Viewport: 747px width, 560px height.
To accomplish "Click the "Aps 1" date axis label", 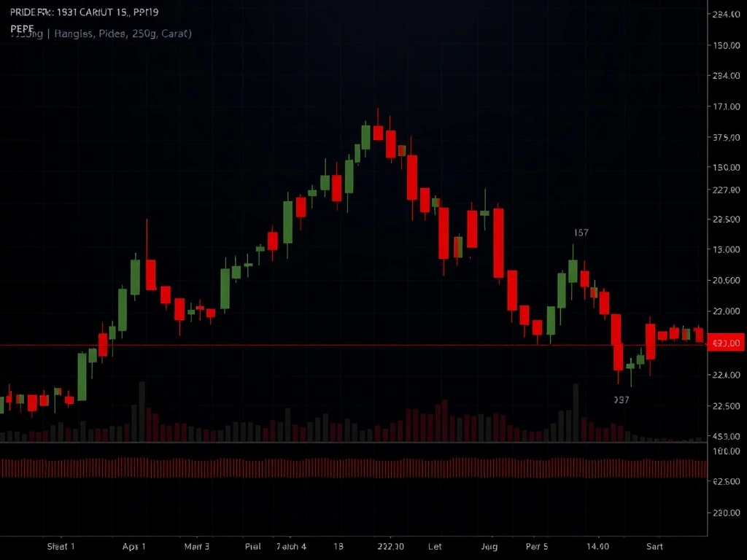I will coord(134,546).
